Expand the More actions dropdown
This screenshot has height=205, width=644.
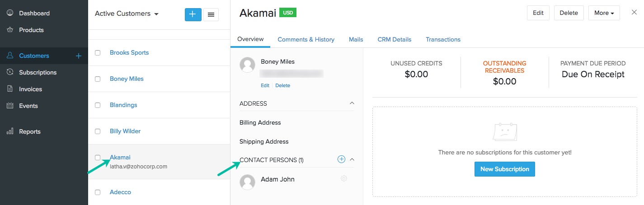pos(604,13)
